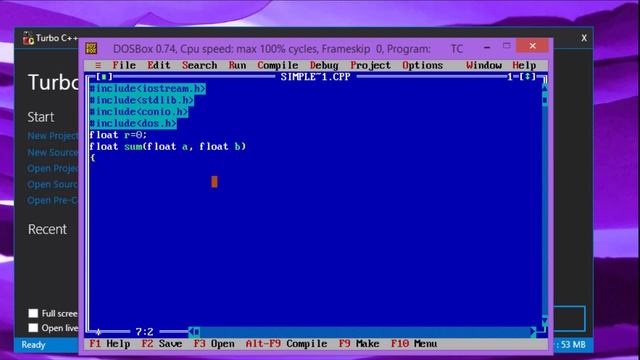Click the #include<iostream.h> line

[147, 89]
